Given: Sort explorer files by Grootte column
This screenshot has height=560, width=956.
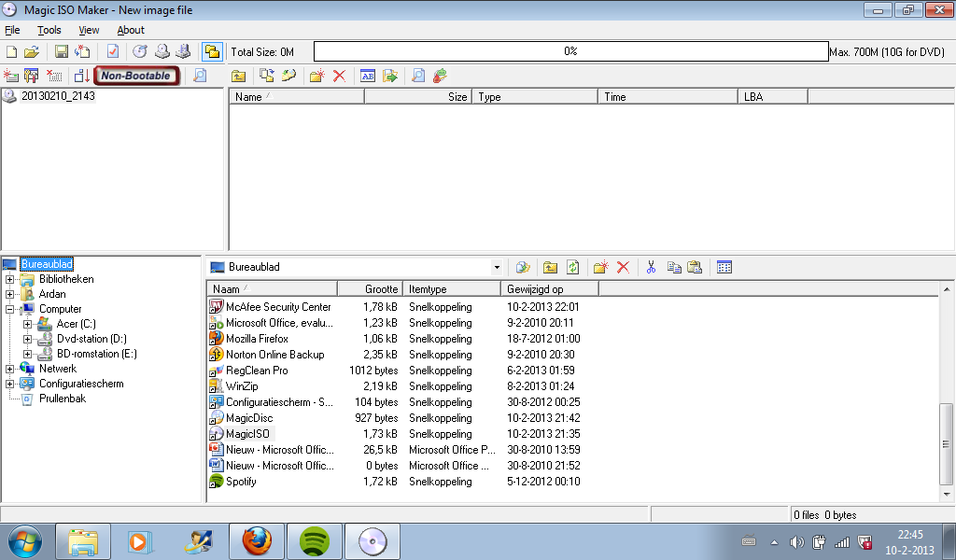Looking at the screenshot, I should pyautogui.click(x=370, y=288).
